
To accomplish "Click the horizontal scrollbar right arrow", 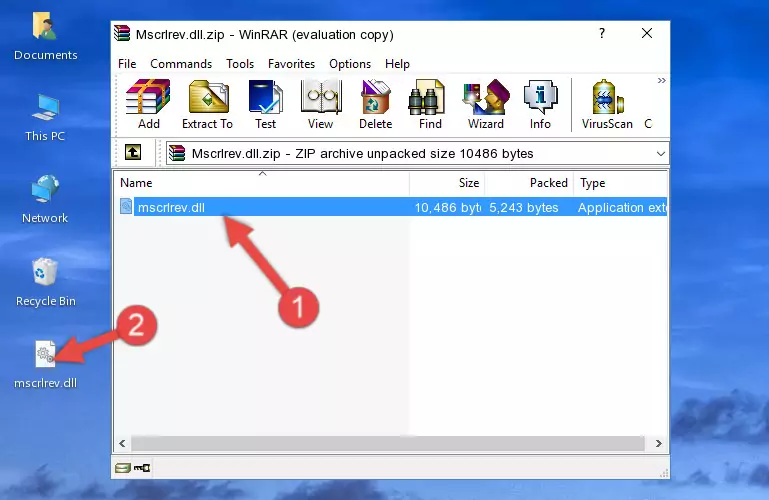I will [x=659, y=443].
